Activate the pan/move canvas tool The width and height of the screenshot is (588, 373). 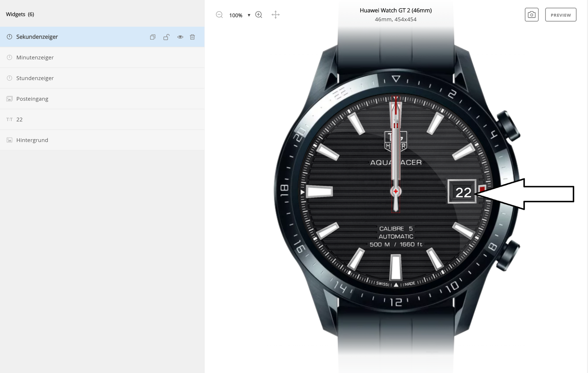click(x=276, y=15)
